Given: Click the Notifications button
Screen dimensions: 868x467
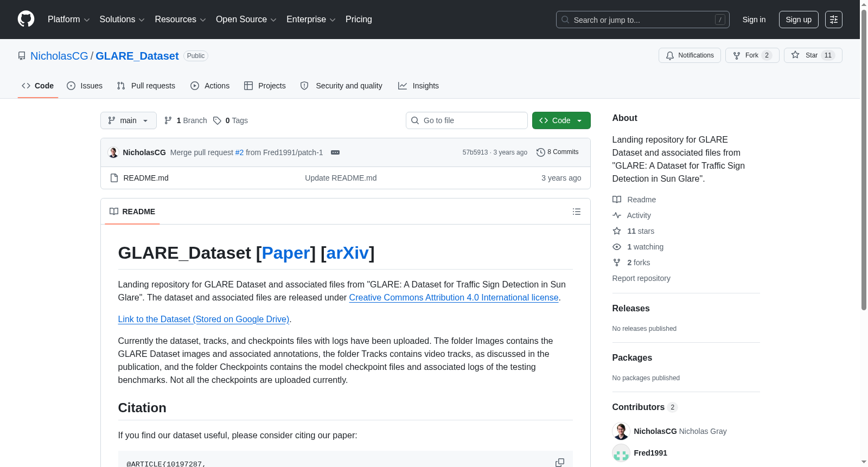Looking at the screenshot, I should [x=690, y=55].
